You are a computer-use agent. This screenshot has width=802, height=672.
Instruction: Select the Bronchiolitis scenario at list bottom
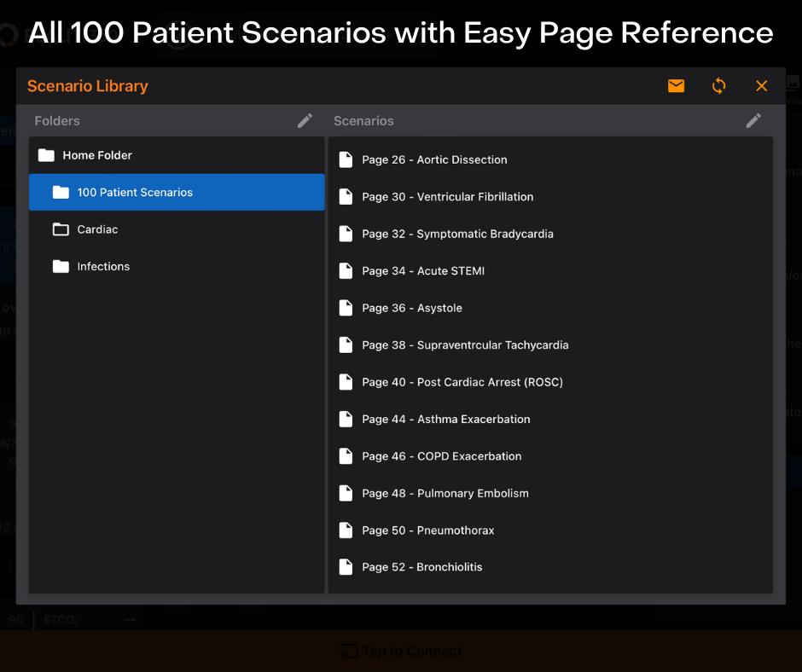[x=422, y=566]
